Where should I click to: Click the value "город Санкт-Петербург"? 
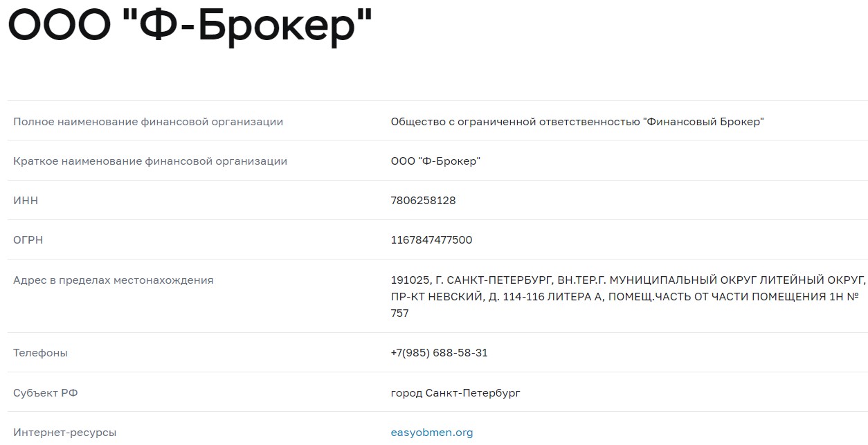[455, 393]
